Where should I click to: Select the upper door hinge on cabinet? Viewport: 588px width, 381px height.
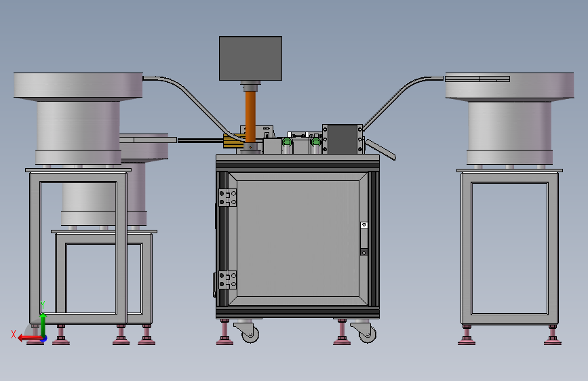coord(228,198)
